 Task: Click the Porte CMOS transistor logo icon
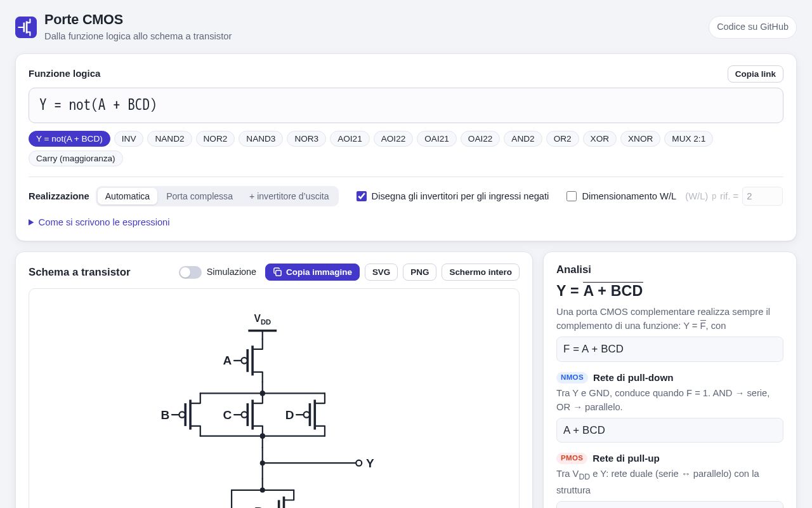(x=26, y=27)
